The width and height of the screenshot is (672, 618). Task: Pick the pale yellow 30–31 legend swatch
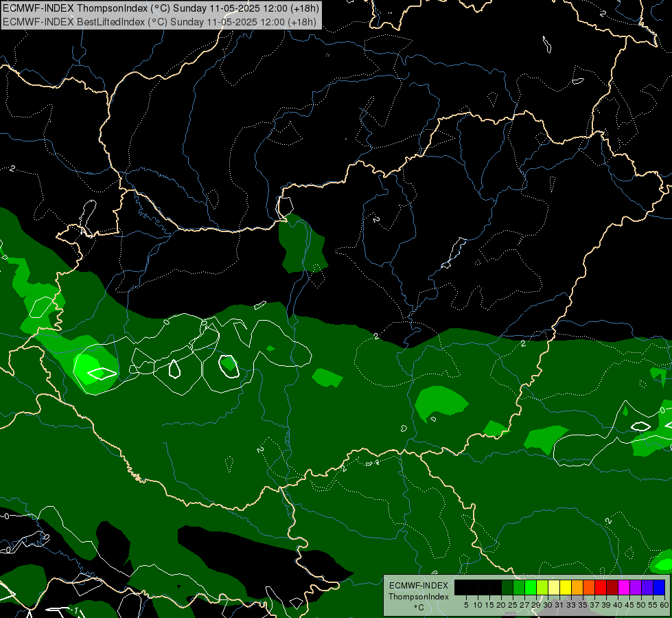click(x=554, y=587)
